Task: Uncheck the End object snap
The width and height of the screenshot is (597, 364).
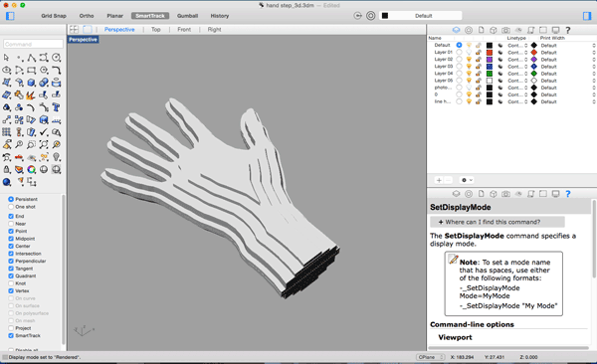Action: pyautogui.click(x=11, y=216)
